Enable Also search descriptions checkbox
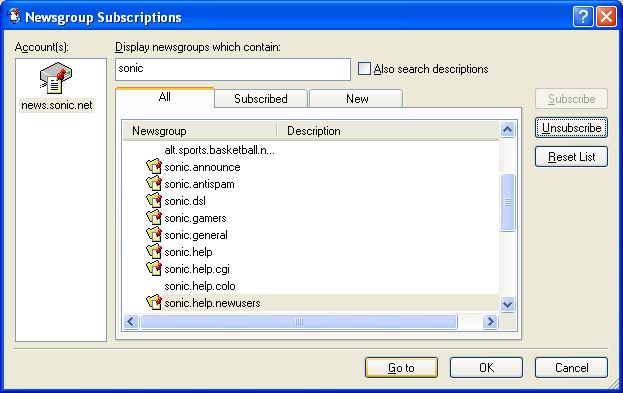This screenshot has height=393, width=623. 364,69
